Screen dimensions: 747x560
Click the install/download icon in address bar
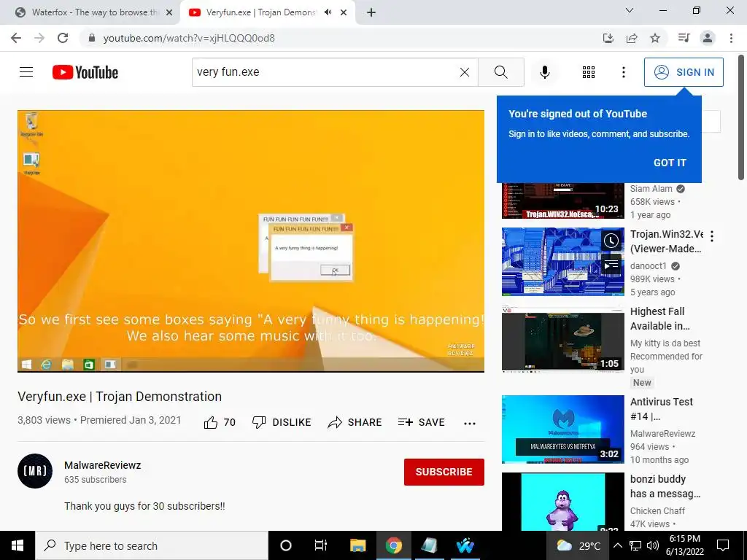point(608,38)
